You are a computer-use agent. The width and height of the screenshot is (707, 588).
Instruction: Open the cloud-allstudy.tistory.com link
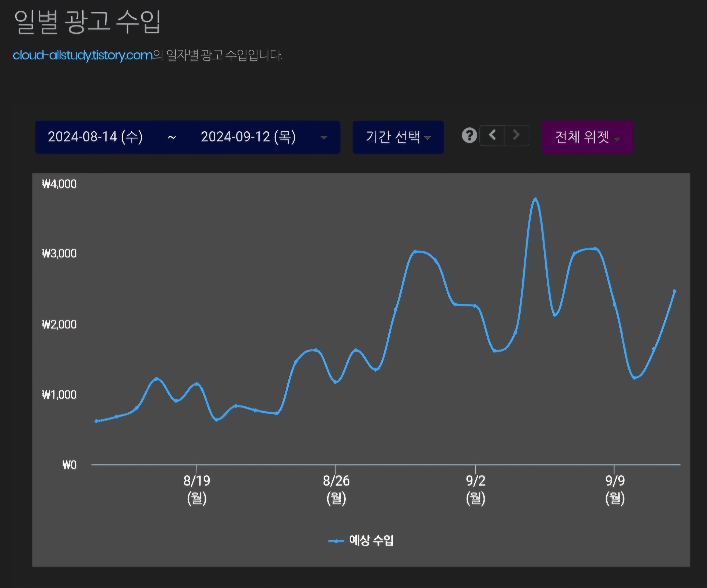83,55
